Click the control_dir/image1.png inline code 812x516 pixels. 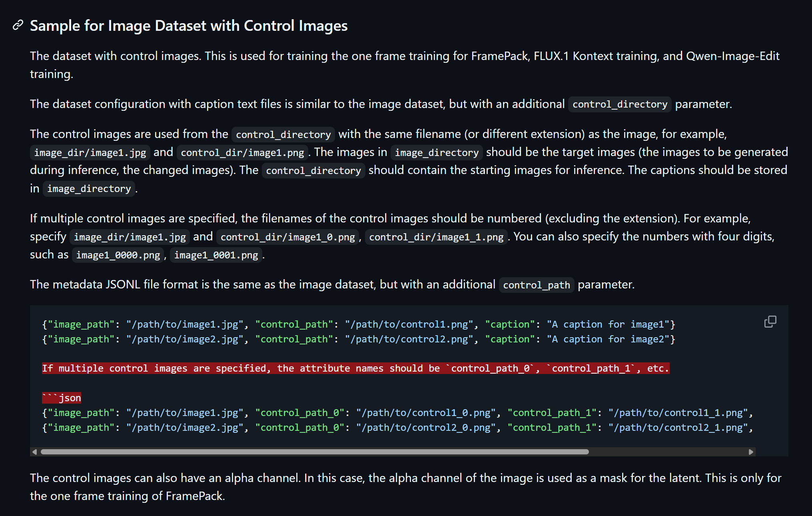coord(242,153)
